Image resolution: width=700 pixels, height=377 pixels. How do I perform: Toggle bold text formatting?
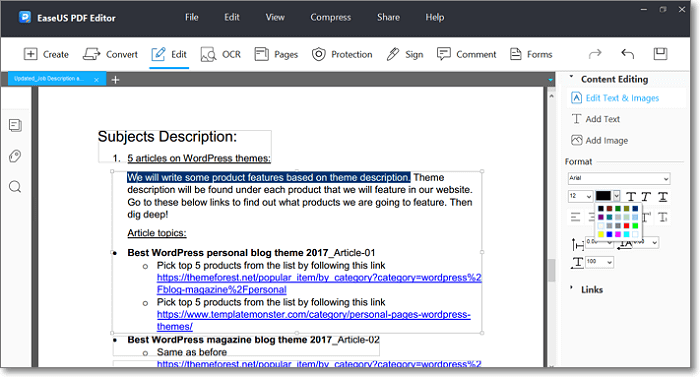631,197
